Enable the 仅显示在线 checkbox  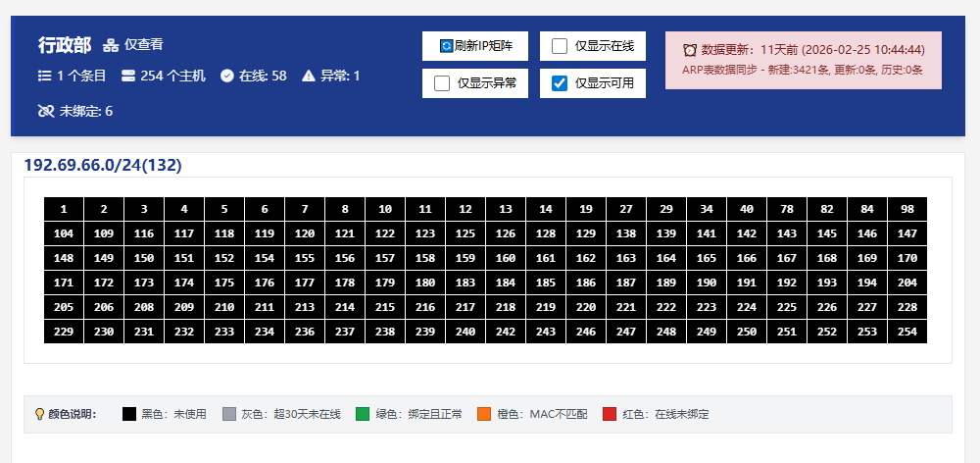pyautogui.click(x=560, y=46)
